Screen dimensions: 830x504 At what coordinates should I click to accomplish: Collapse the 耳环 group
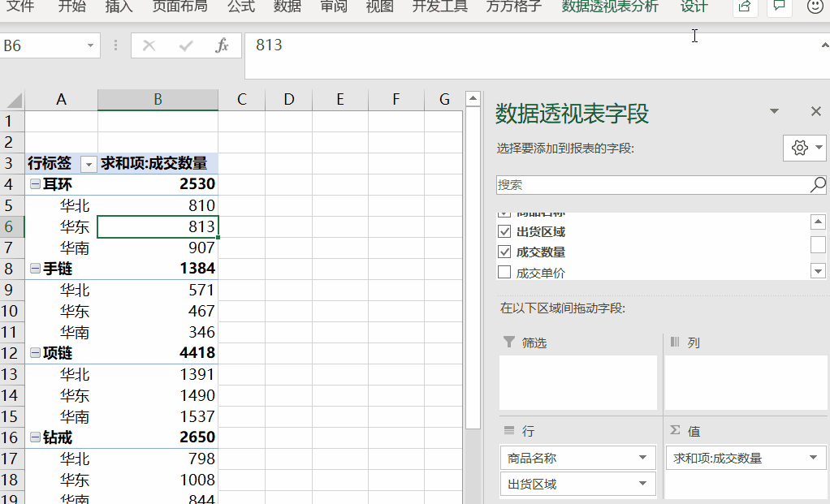[35, 184]
